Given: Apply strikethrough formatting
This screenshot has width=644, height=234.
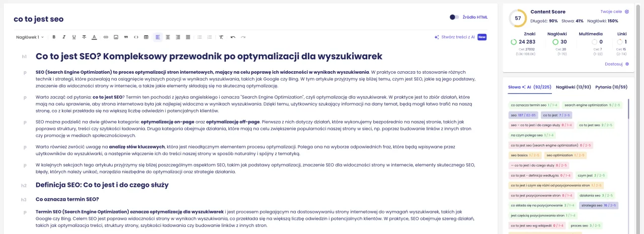Looking at the screenshot, I should click(x=84, y=37).
